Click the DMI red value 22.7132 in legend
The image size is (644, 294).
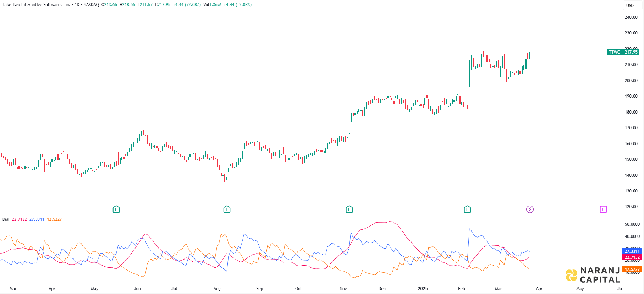[19, 219]
